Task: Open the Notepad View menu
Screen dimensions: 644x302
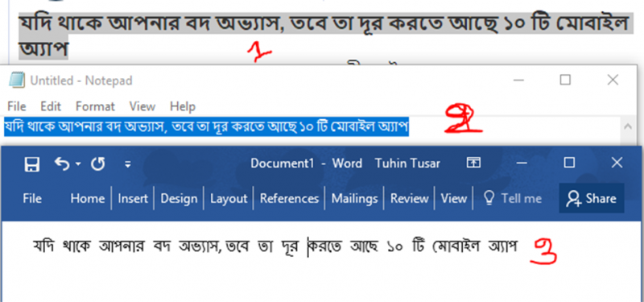Action: click(x=142, y=106)
